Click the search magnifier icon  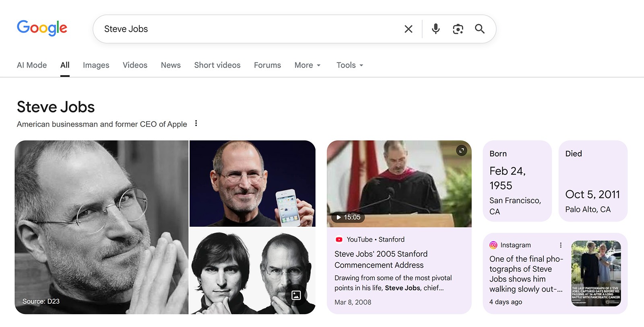click(480, 29)
